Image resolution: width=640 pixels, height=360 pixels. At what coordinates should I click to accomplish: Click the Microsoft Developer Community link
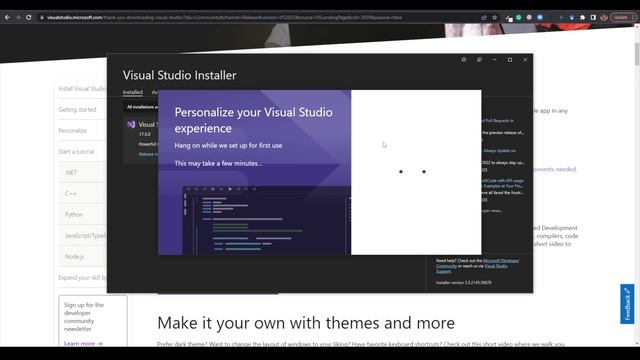tap(500, 260)
